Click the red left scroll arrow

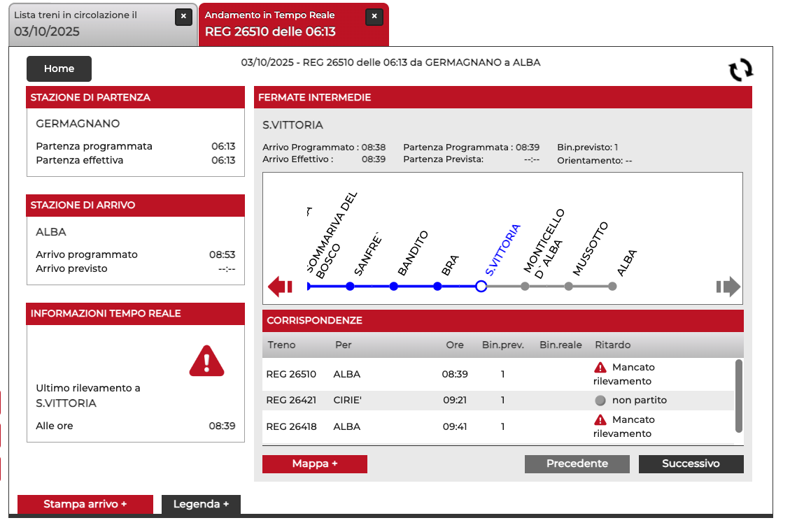pos(280,287)
